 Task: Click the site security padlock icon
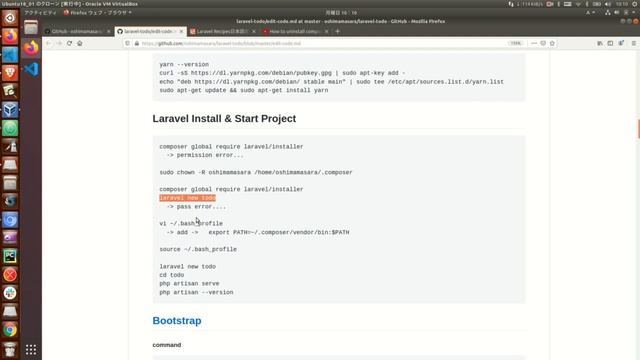coord(137,43)
